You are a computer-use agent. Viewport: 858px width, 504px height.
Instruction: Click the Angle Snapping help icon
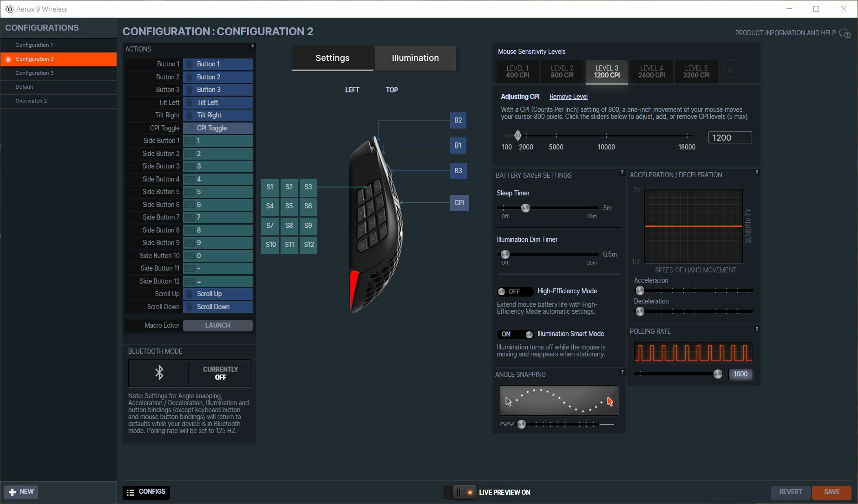coord(622,372)
